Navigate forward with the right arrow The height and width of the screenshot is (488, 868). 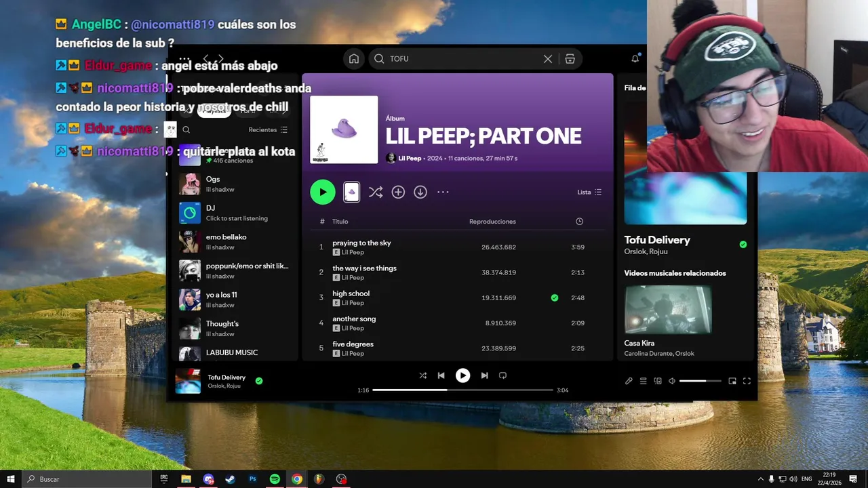tap(220, 59)
